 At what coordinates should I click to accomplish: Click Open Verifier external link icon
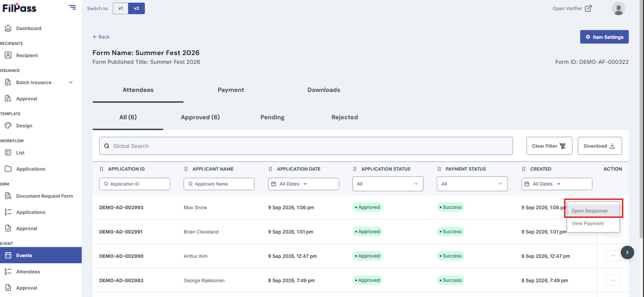pyautogui.click(x=588, y=8)
